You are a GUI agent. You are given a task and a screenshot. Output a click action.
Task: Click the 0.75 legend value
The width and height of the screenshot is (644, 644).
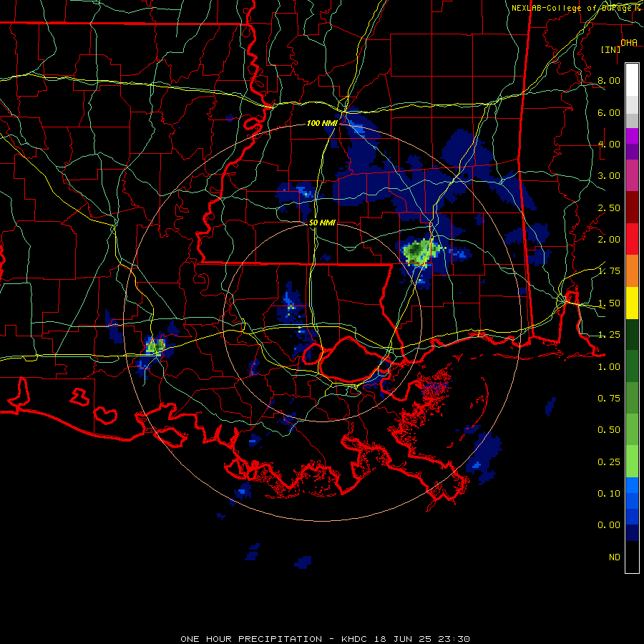[609, 399]
